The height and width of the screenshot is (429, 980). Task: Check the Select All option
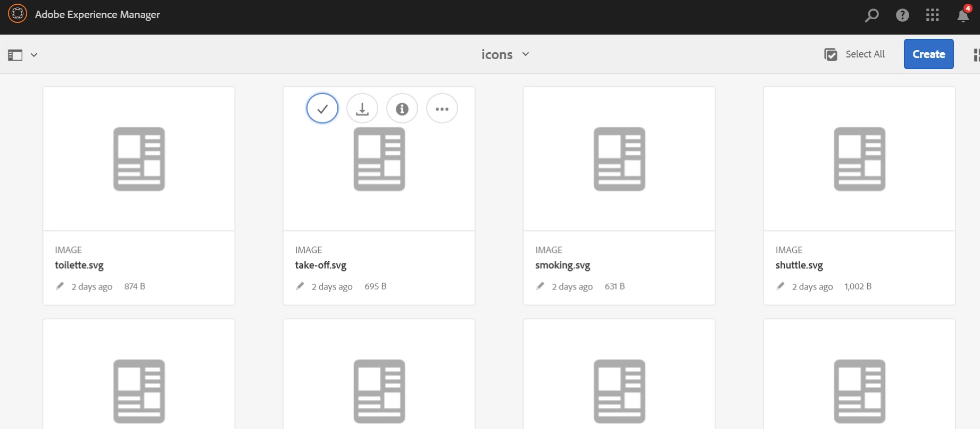click(854, 54)
